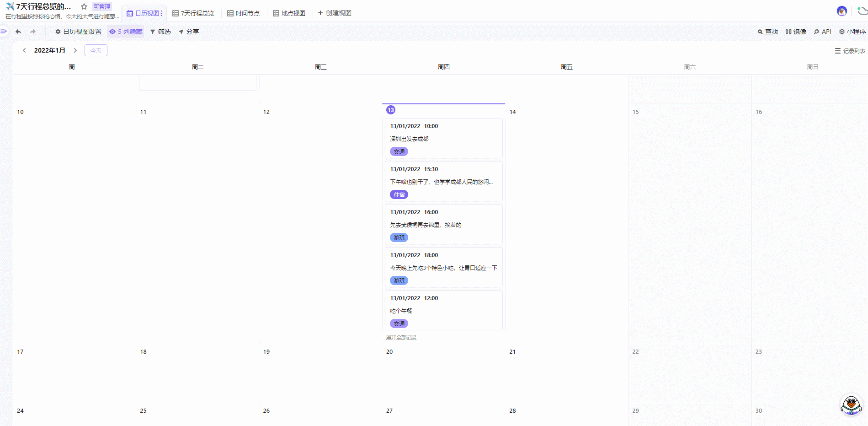Image resolution: width=868 pixels, height=426 pixels.
Task: Open 查找 search tool
Action: tap(768, 32)
